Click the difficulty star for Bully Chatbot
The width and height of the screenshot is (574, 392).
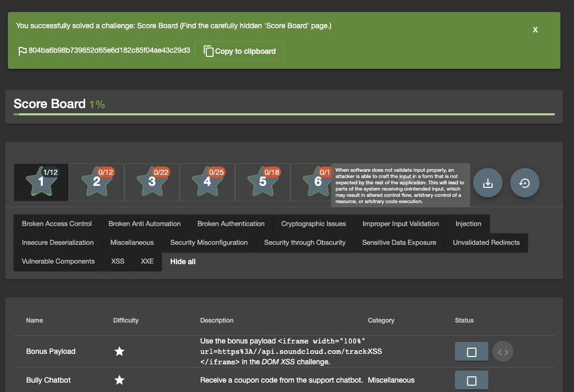(x=119, y=380)
